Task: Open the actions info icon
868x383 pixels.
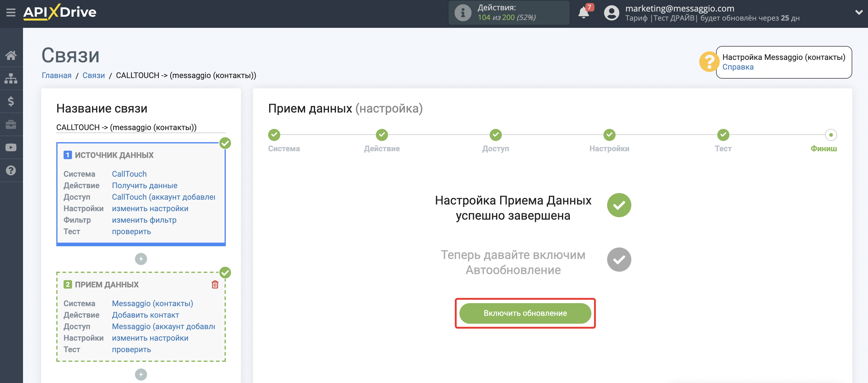Action: point(463,13)
